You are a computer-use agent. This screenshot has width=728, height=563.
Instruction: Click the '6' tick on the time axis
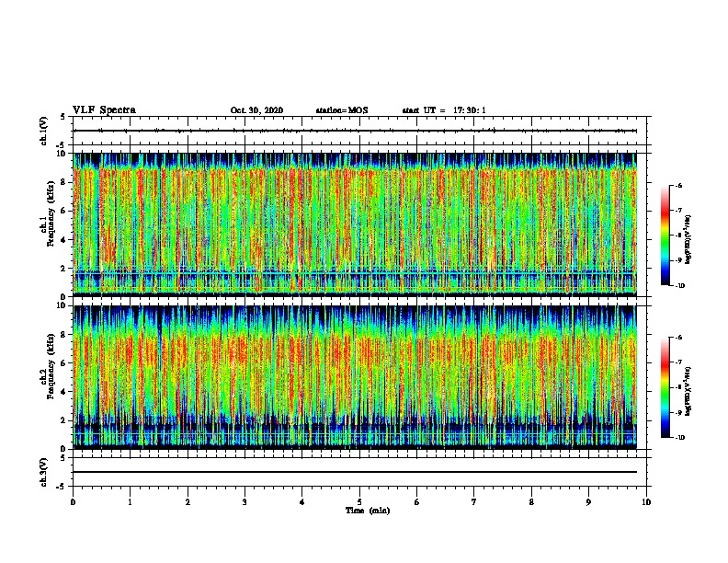tap(417, 502)
